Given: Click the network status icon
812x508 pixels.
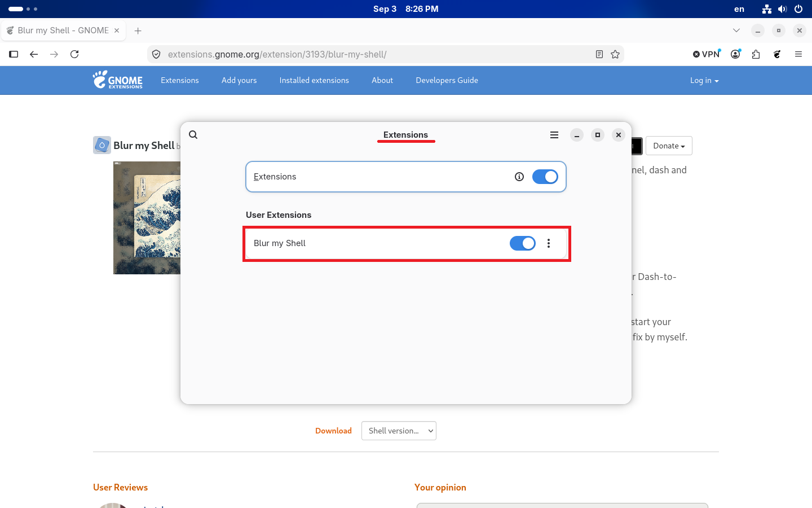Looking at the screenshot, I should 766,9.
